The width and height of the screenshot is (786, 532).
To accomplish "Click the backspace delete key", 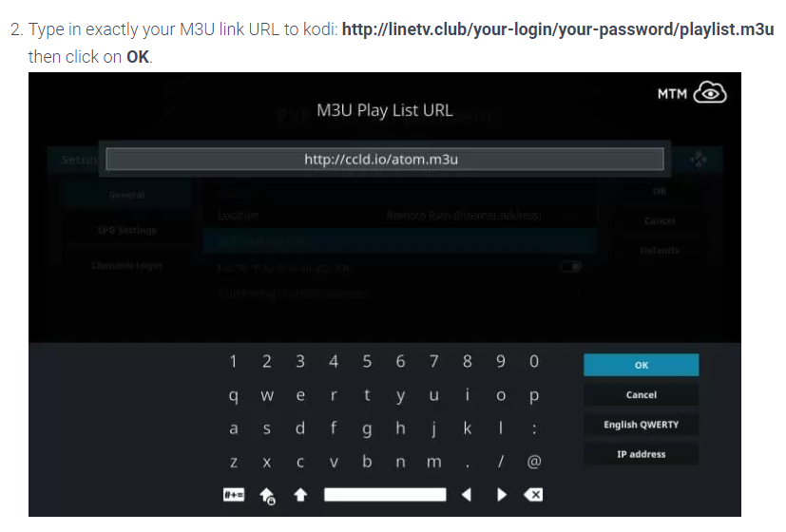I will (x=533, y=495).
